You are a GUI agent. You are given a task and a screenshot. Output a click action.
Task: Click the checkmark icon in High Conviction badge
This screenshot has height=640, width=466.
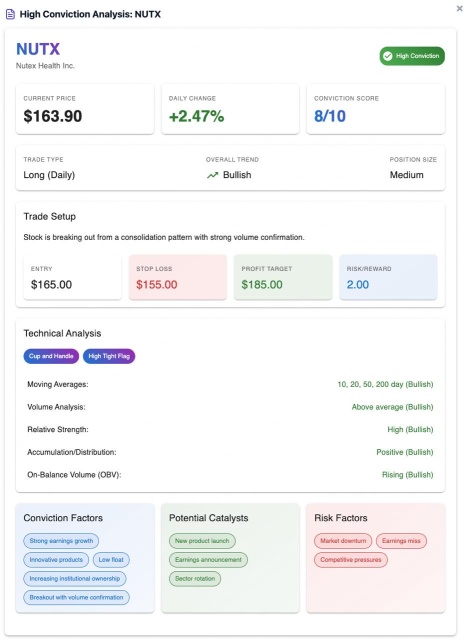click(x=388, y=56)
